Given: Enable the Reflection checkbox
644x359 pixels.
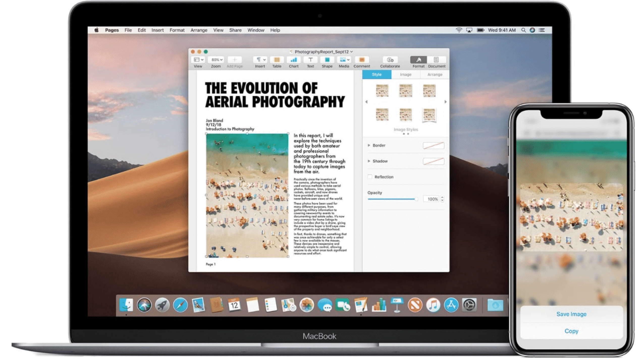Looking at the screenshot, I should coord(370,177).
